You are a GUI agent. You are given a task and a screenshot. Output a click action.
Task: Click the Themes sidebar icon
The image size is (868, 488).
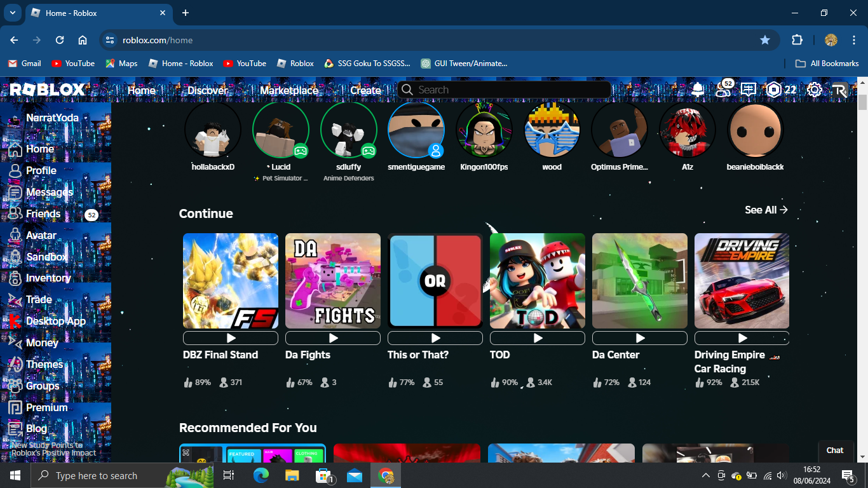tap(15, 365)
